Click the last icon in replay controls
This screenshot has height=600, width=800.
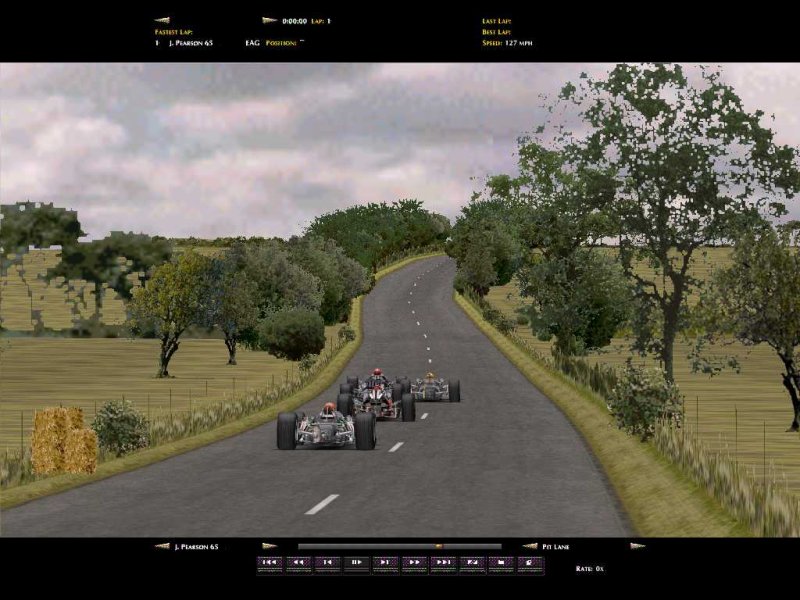click(x=531, y=564)
